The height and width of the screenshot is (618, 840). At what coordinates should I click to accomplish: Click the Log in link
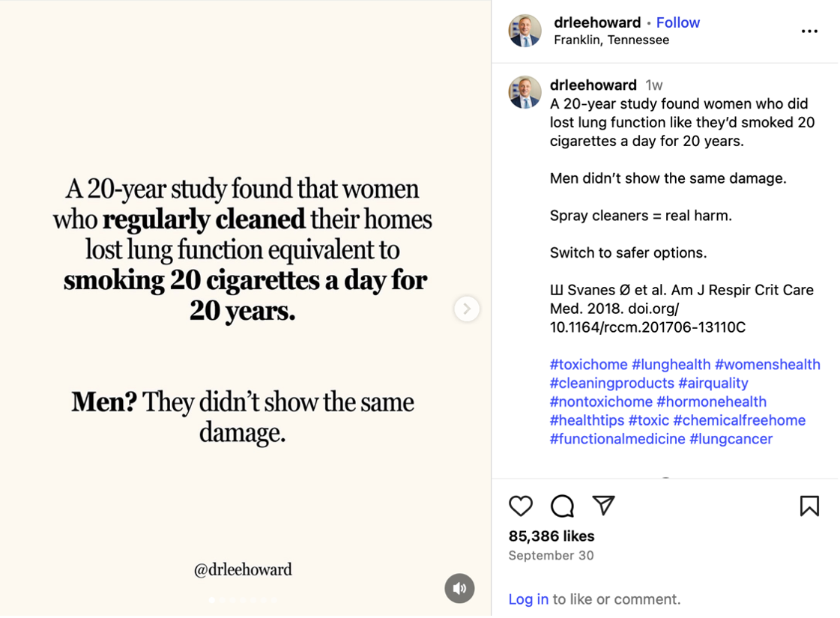[528, 599]
